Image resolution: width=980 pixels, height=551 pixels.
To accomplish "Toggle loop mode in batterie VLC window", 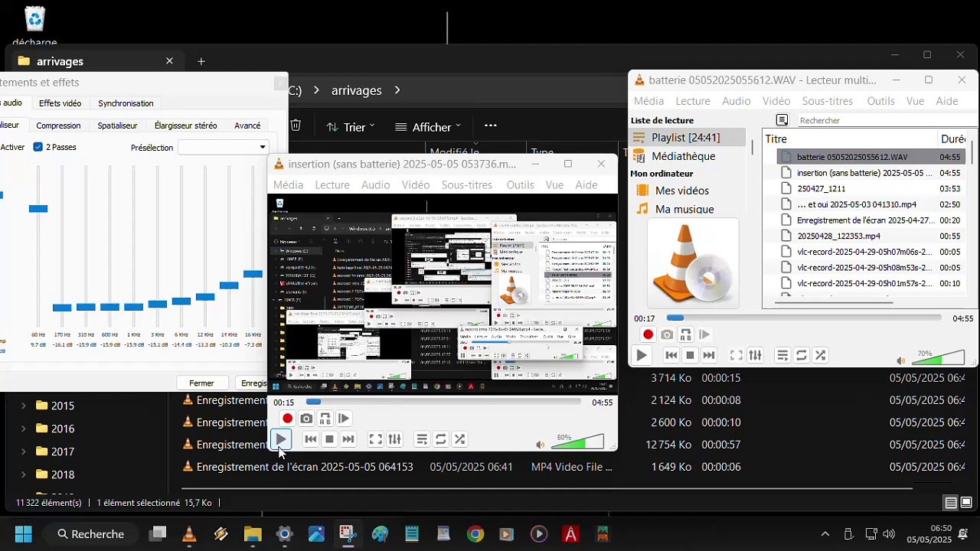I will (x=802, y=355).
